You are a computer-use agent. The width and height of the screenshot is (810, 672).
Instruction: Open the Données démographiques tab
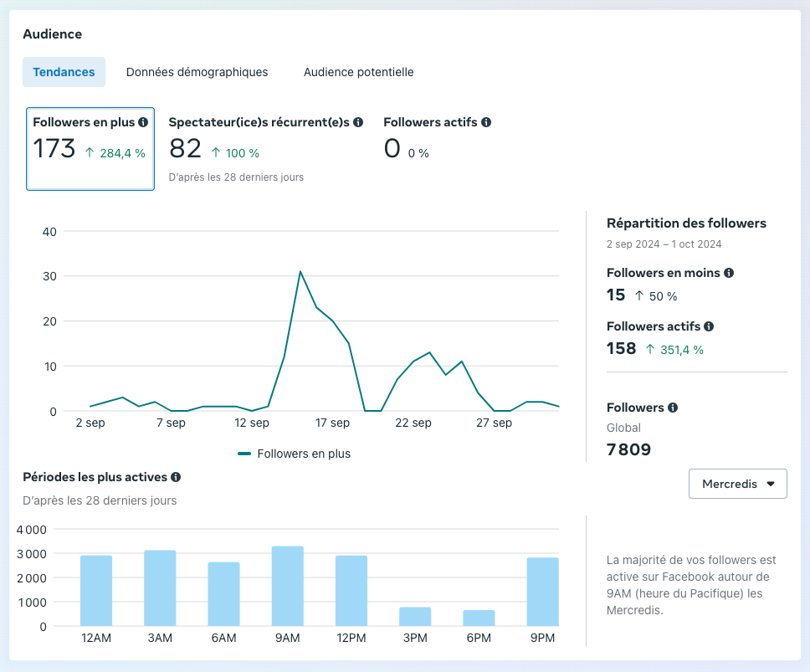point(197,72)
